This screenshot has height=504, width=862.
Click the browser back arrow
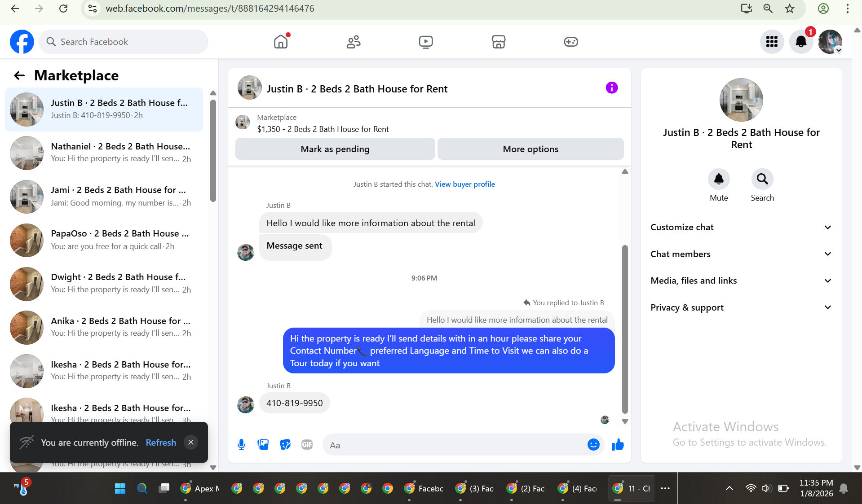point(15,9)
